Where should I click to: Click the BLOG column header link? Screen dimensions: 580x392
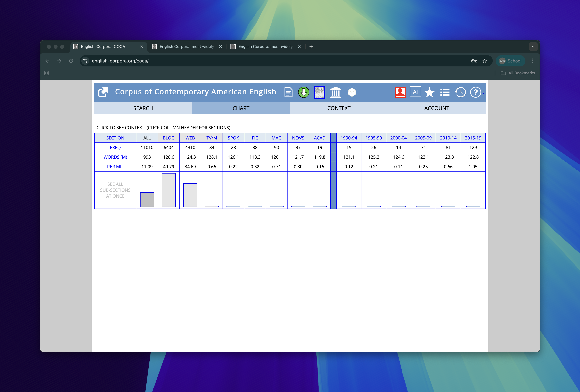coord(168,138)
